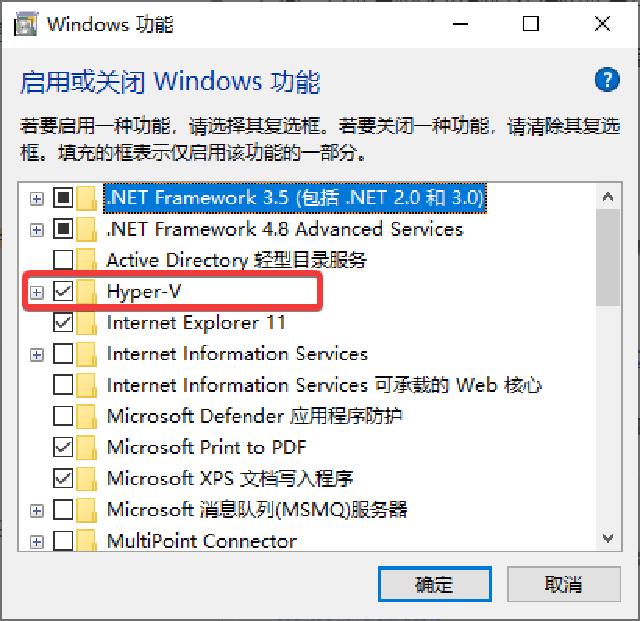Click the 取消 button
The image size is (640, 621).
pos(564,584)
